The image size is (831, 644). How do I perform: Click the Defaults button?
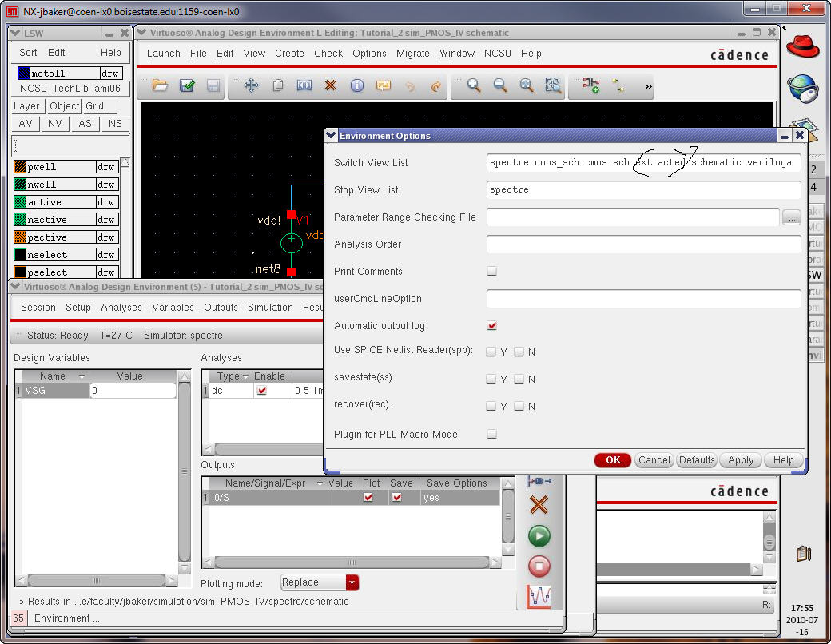[x=697, y=460]
